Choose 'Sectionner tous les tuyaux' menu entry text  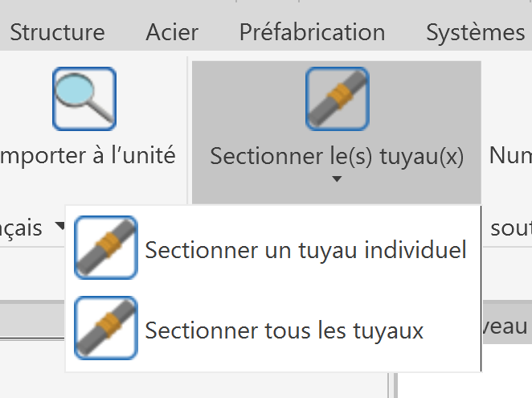[x=284, y=330]
